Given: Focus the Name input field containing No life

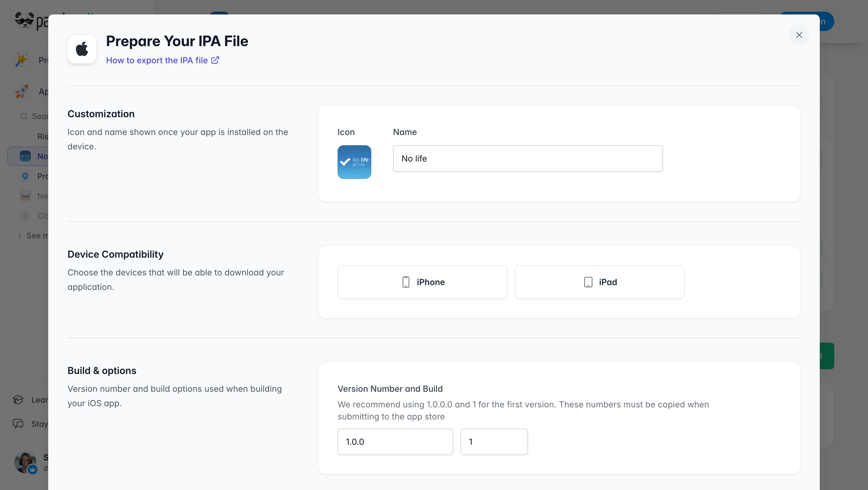Looking at the screenshot, I should point(528,159).
